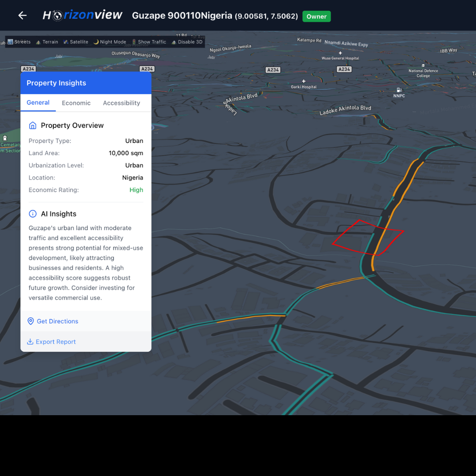The width and height of the screenshot is (476, 476).
Task: Switch map to Streets view
Action: (19, 42)
